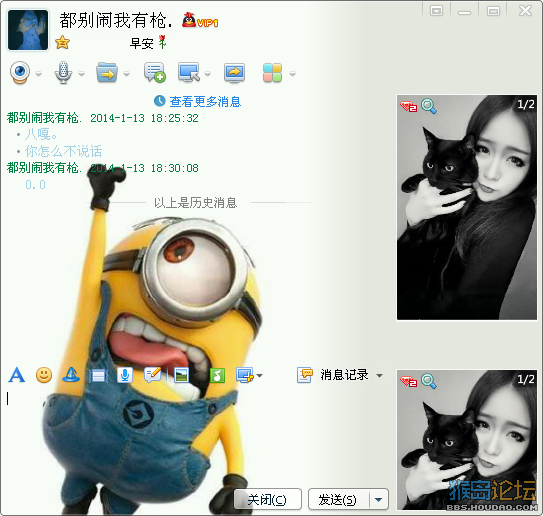
Task: Expand the webcam video call dropdown arrow
Action: pos(39,74)
